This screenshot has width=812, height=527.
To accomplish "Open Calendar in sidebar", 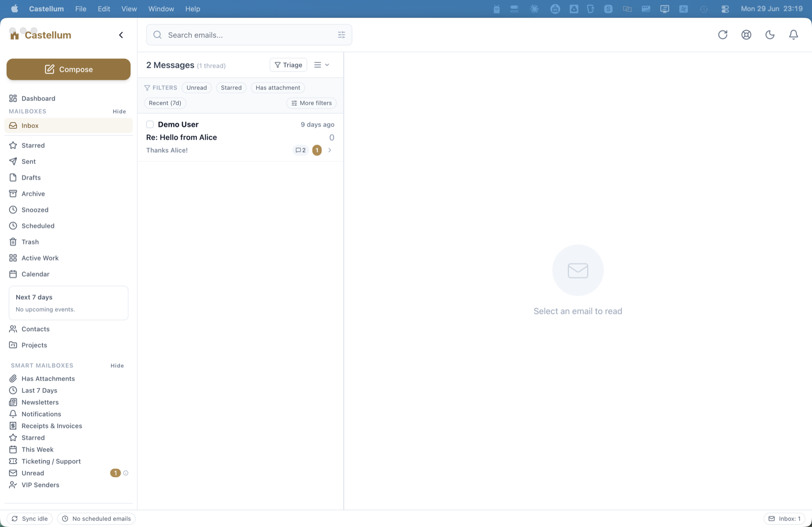I will (x=69, y=274).
